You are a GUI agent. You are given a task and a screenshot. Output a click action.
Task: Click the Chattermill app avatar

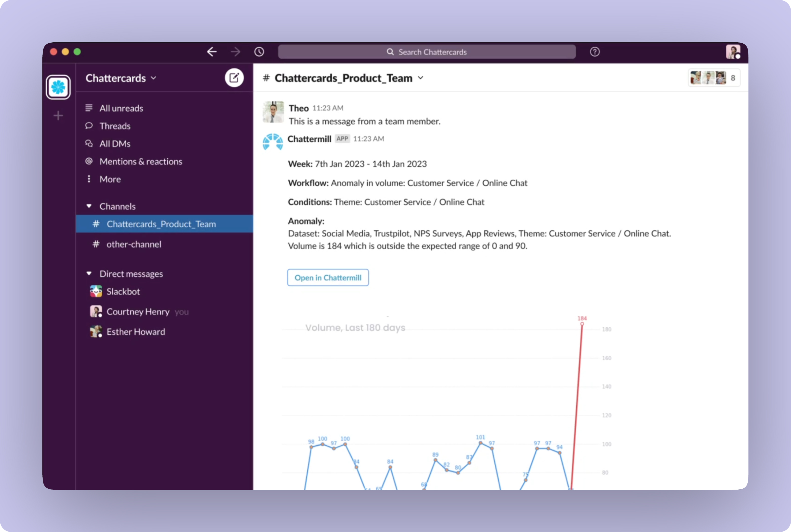[273, 142]
